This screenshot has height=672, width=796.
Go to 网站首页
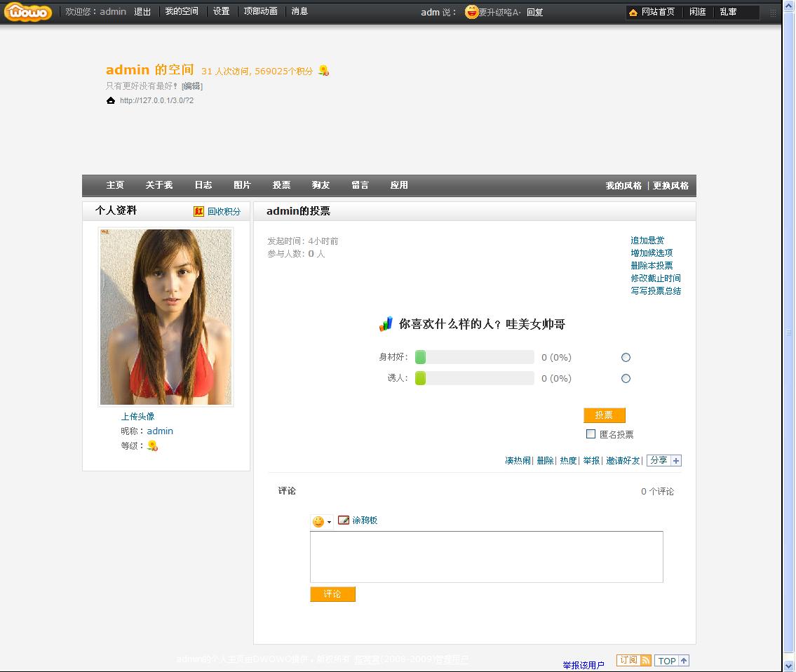(x=658, y=12)
